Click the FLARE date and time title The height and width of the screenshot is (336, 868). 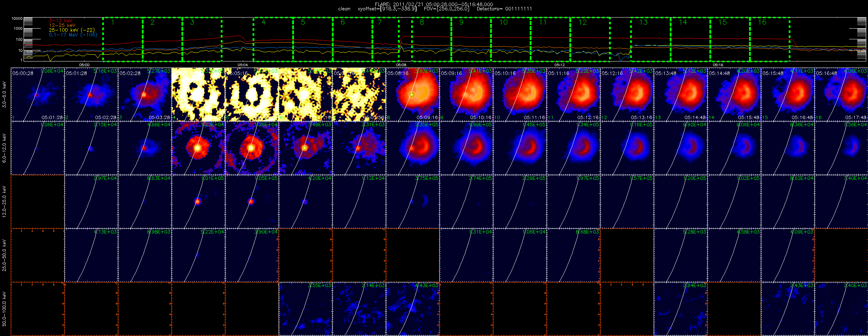tap(434, 4)
